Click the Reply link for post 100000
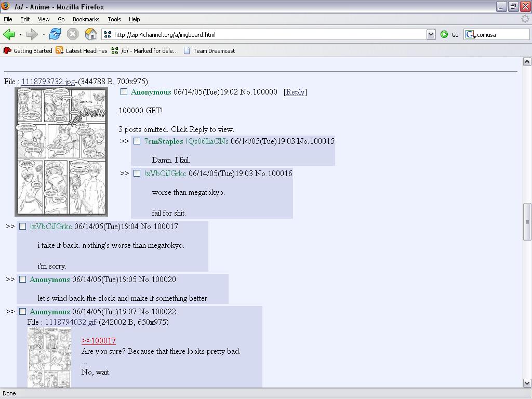 point(295,92)
